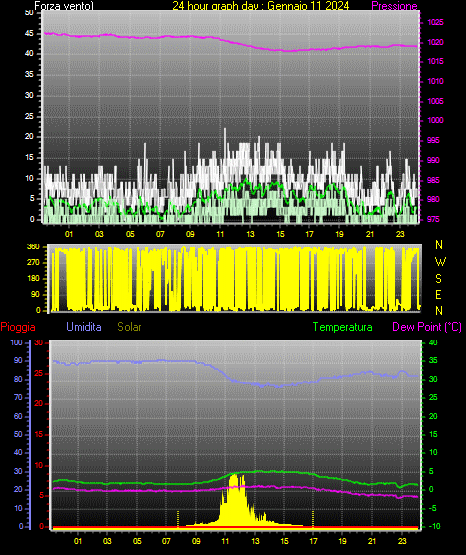Click the blue 70 humidity axis value
This screenshot has height=555, width=466.
(x=18, y=397)
